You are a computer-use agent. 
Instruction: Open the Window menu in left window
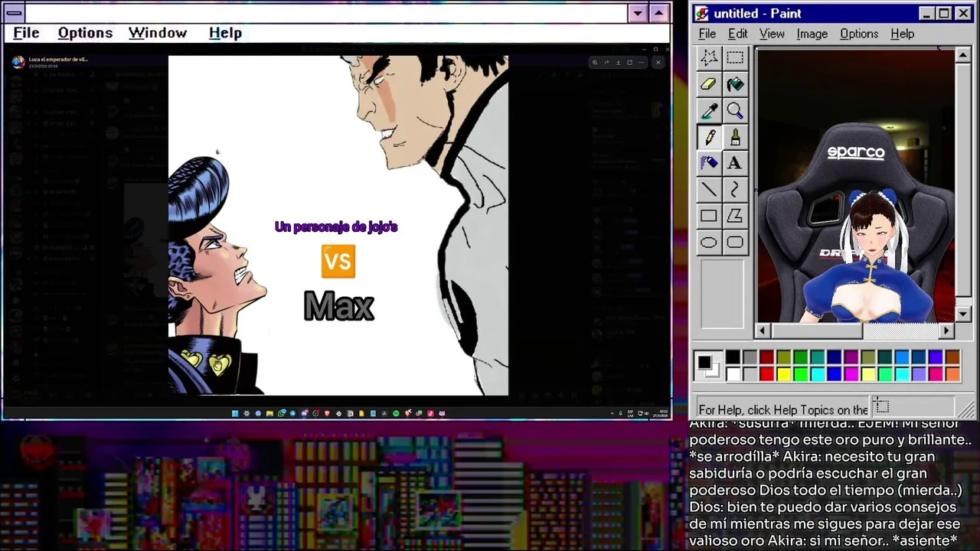pos(158,33)
